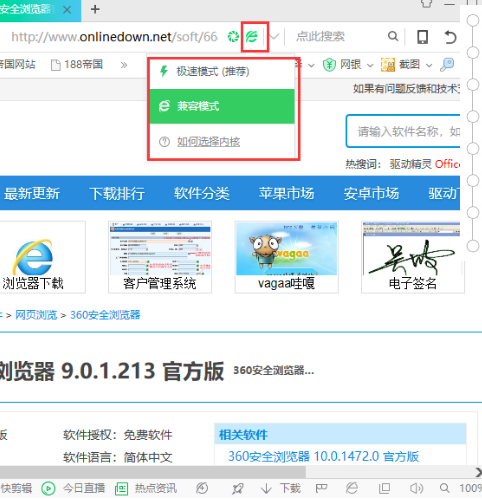Open downloads via 下载 arrow icon

266,489
